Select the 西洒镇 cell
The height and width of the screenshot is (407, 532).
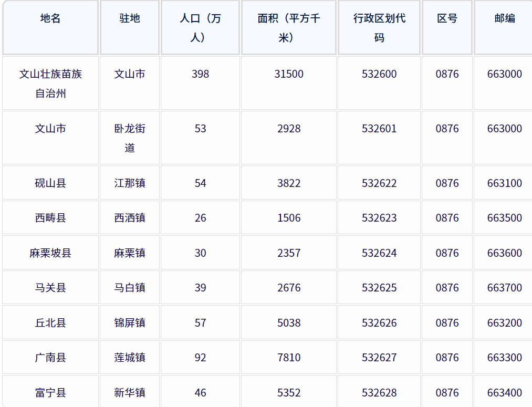pyautogui.click(x=130, y=218)
